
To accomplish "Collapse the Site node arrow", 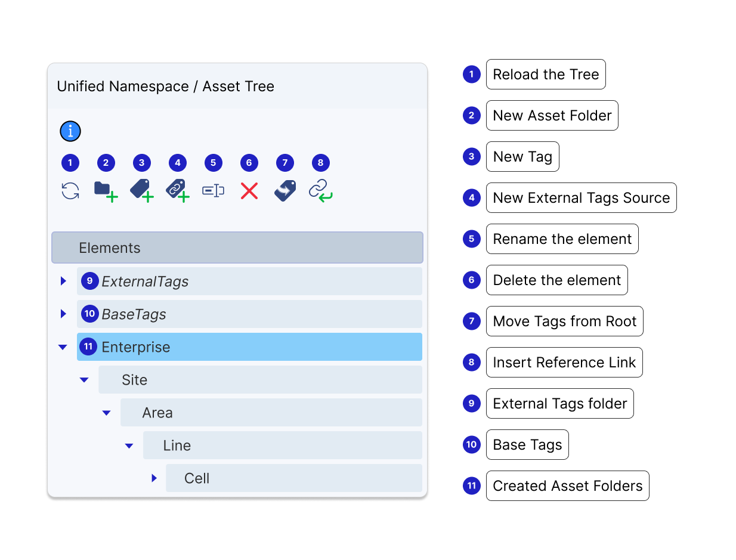I will pos(84,380).
